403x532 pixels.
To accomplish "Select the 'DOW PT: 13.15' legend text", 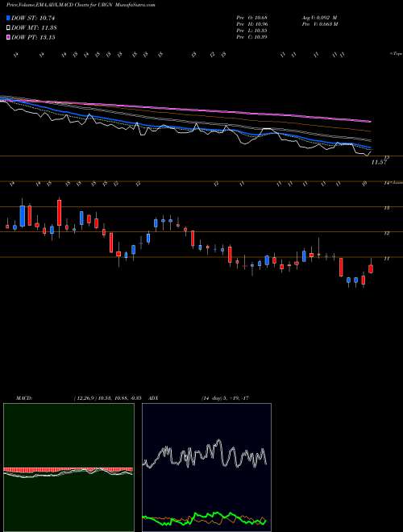I will coord(33,37).
